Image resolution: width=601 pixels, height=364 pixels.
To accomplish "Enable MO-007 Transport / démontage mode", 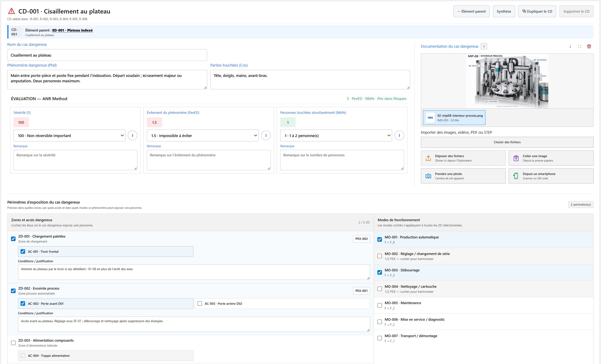I will pyautogui.click(x=379, y=338).
